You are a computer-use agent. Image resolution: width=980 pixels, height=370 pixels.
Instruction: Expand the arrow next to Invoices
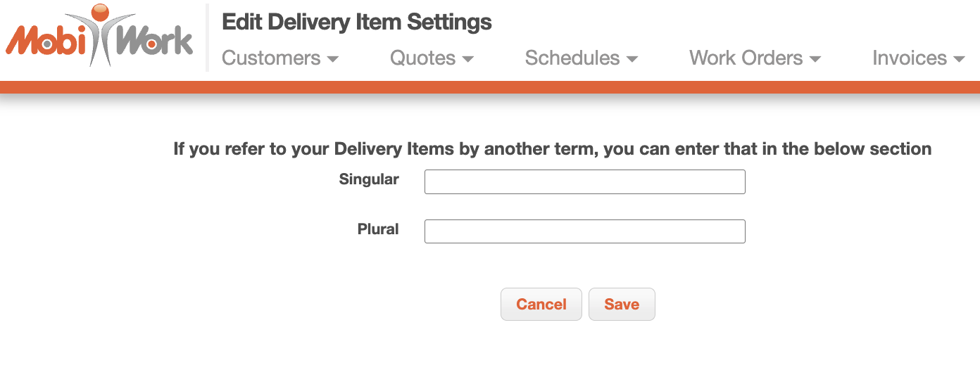click(x=959, y=59)
